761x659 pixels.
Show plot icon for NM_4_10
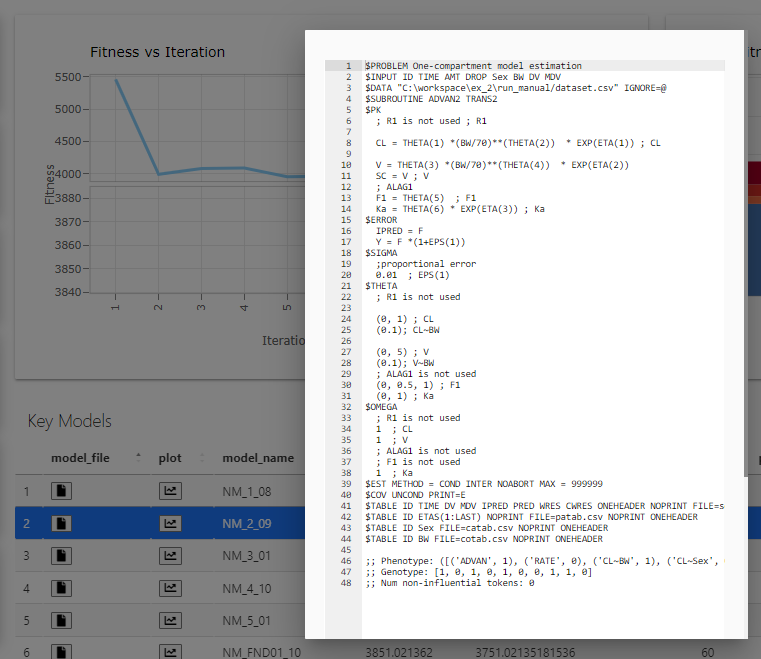click(x=170, y=588)
